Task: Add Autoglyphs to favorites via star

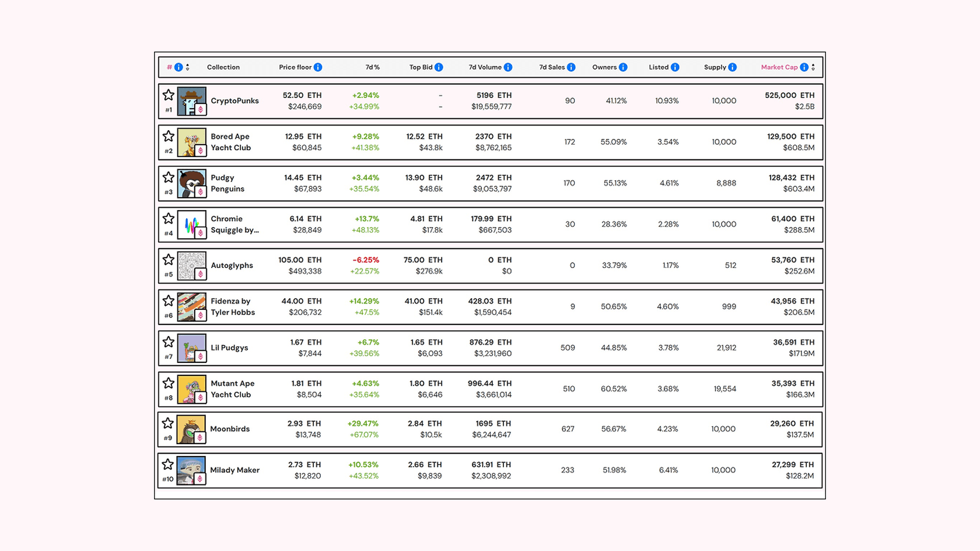Action: 169,259
